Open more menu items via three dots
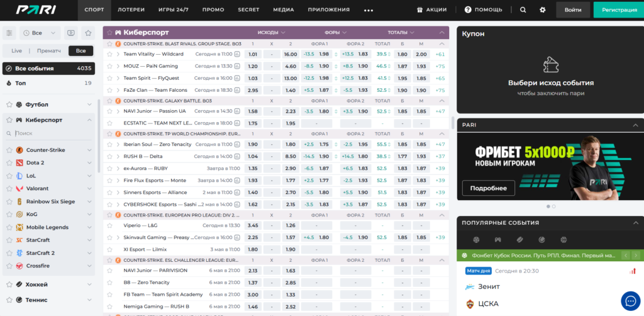 pyautogui.click(x=369, y=10)
